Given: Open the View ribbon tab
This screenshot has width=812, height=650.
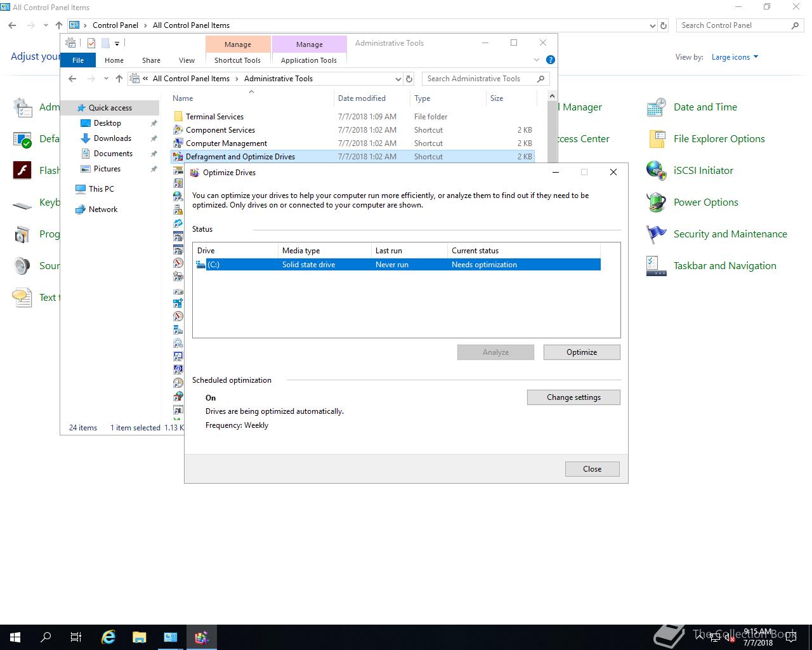Looking at the screenshot, I should pyautogui.click(x=187, y=60).
